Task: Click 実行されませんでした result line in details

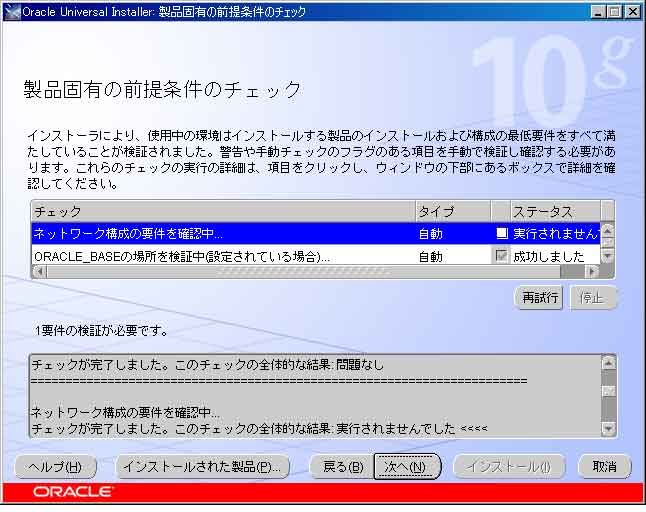Action: pyautogui.click(x=259, y=428)
